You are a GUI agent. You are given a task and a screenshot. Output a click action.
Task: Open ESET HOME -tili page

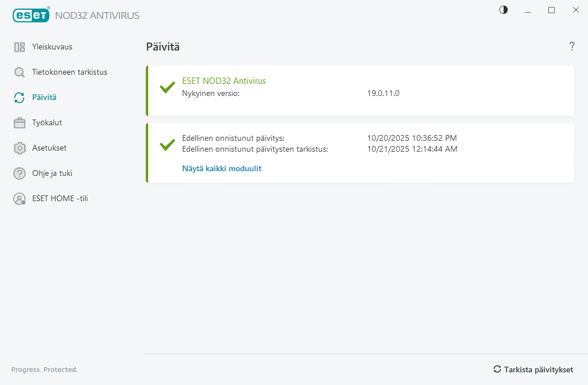point(60,199)
